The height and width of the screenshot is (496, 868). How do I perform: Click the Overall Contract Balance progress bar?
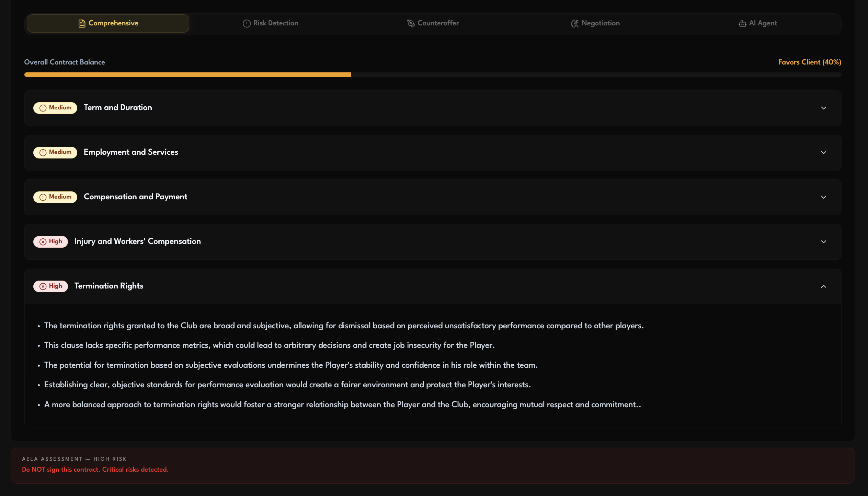pyautogui.click(x=433, y=74)
